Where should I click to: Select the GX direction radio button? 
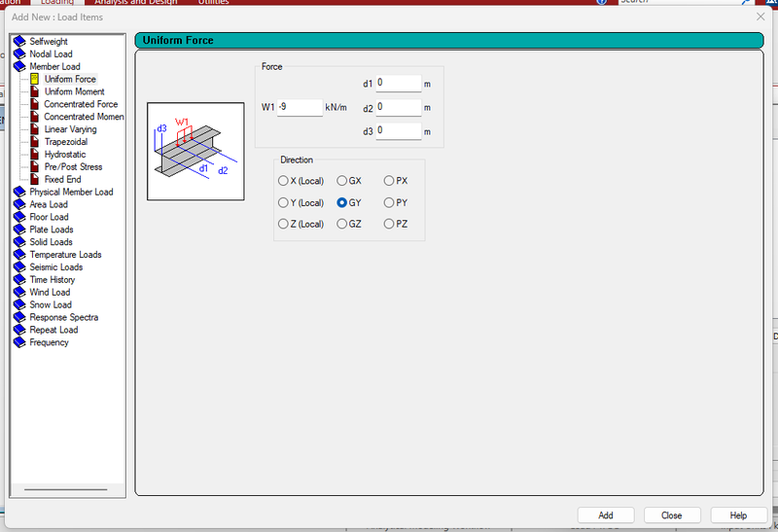pos(342,181)
